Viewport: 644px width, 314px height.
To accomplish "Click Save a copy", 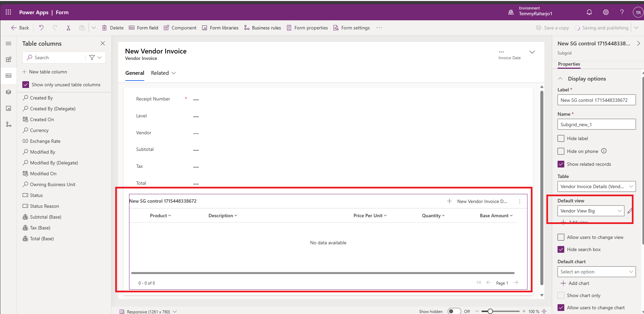I will (x=552, y=28).
